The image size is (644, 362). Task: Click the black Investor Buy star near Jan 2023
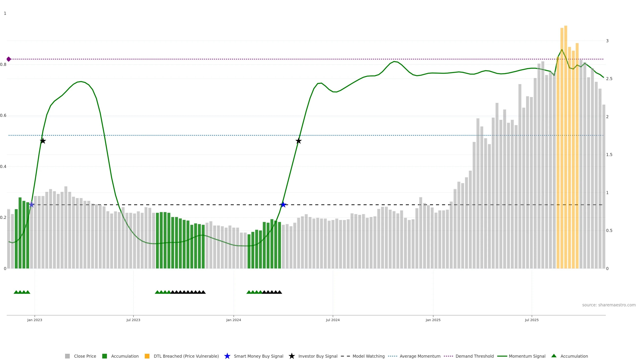coord(43,141)
